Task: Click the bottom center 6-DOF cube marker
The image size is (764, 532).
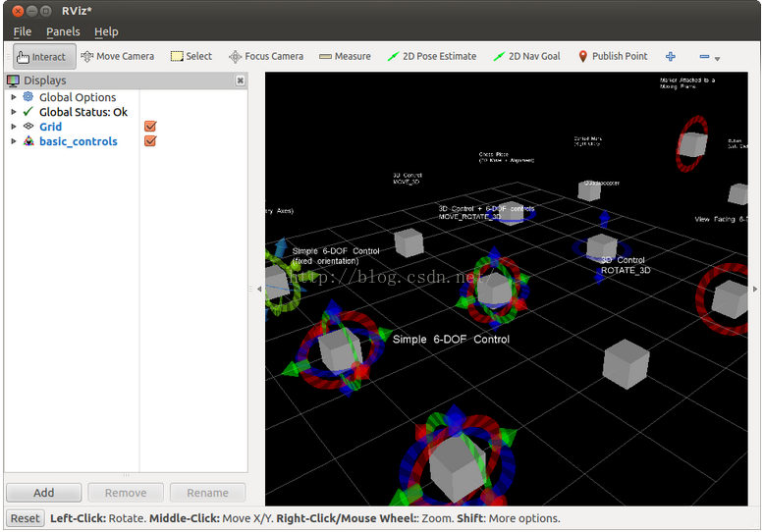Action: tap(458, 468)
